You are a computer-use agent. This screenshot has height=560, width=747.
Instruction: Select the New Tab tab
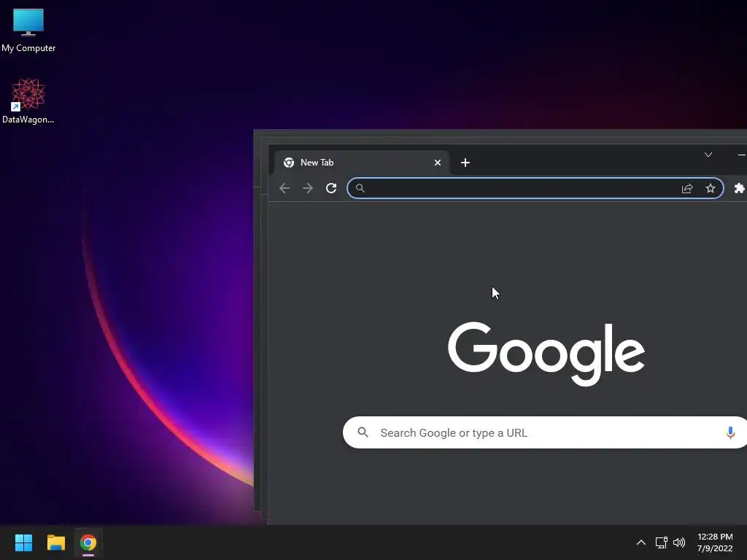tap(362, 163)
